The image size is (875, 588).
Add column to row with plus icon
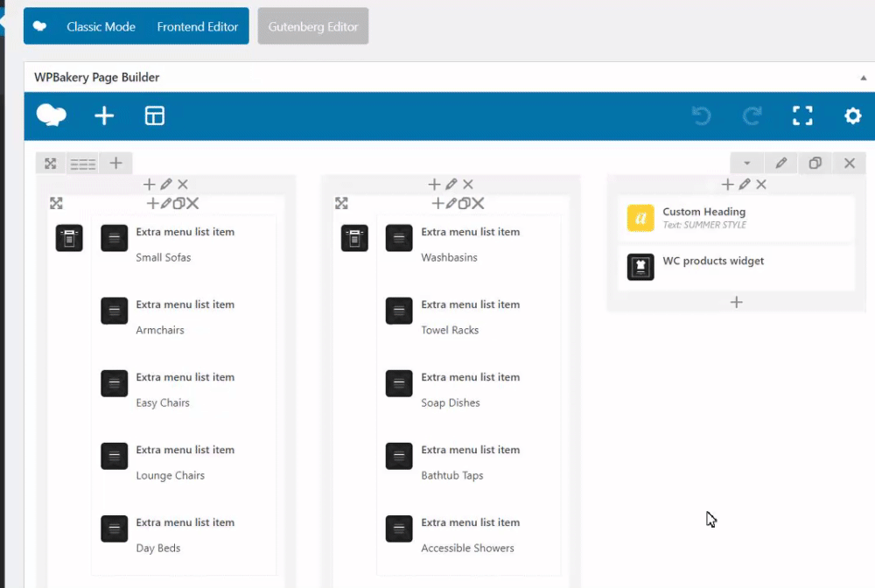115,164
